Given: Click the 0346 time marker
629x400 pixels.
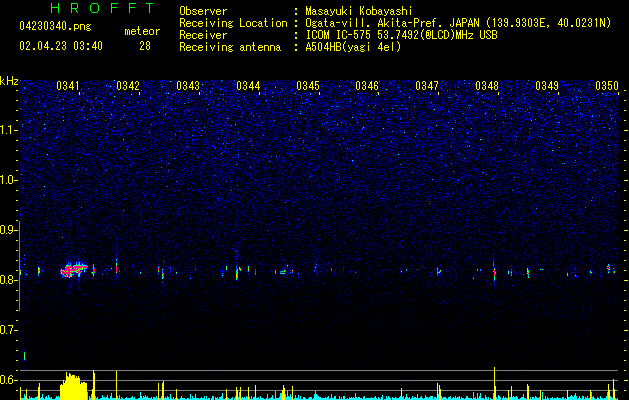Looking at the screenshot, I should (367, 86).
